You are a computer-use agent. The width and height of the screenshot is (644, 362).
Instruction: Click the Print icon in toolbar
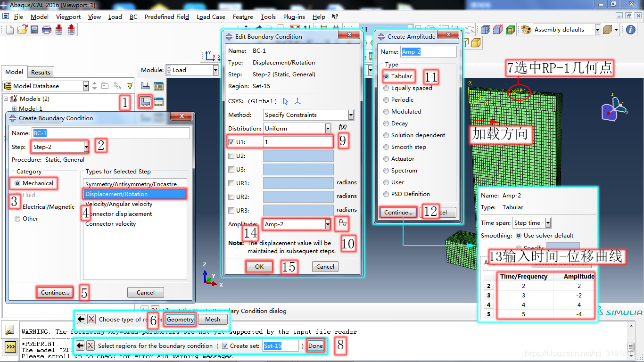(47, 30)
